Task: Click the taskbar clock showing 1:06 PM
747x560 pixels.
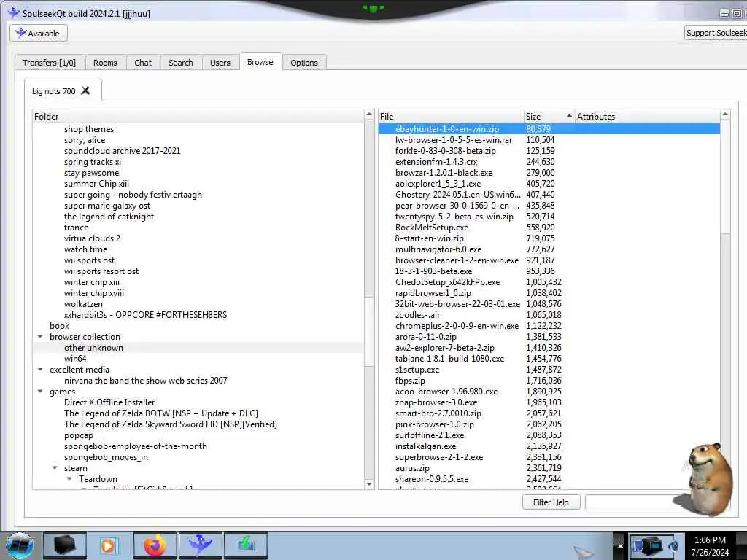Action: 711,546
